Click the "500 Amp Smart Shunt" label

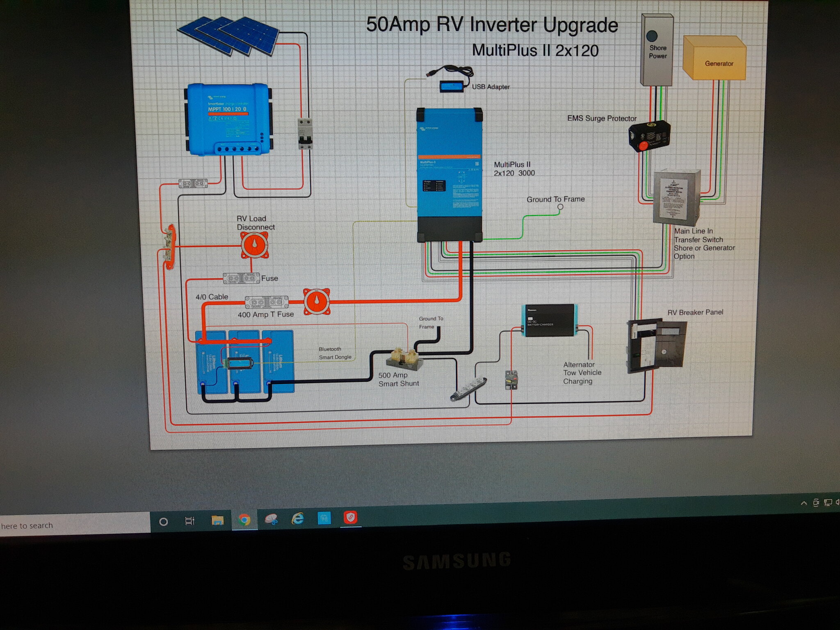tap(398, 379)
